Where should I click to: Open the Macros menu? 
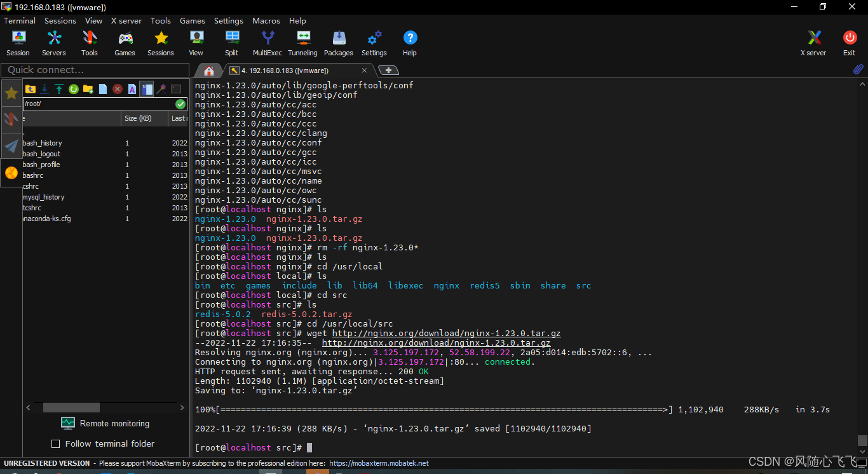tap(266, 20)
